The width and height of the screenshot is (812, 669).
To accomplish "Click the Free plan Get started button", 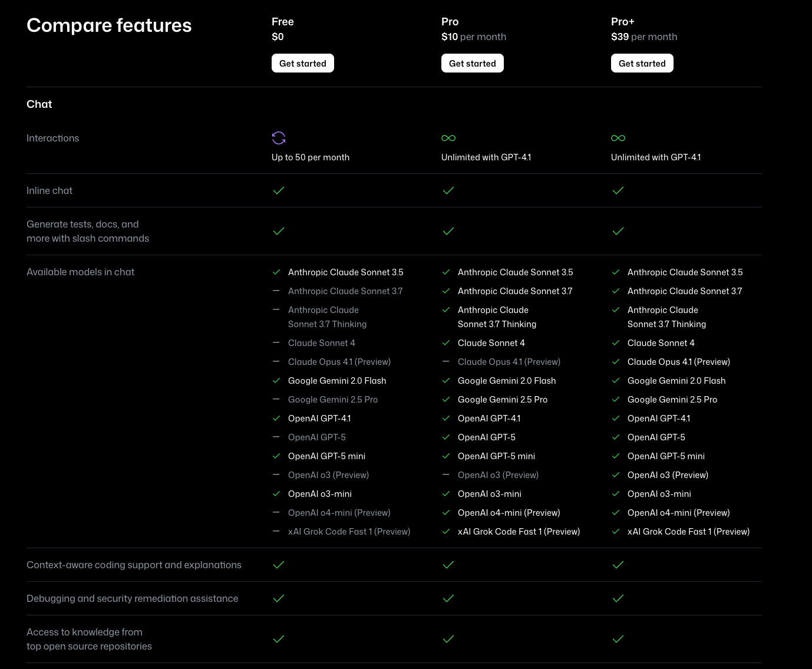I will click(x=302, y=63).
